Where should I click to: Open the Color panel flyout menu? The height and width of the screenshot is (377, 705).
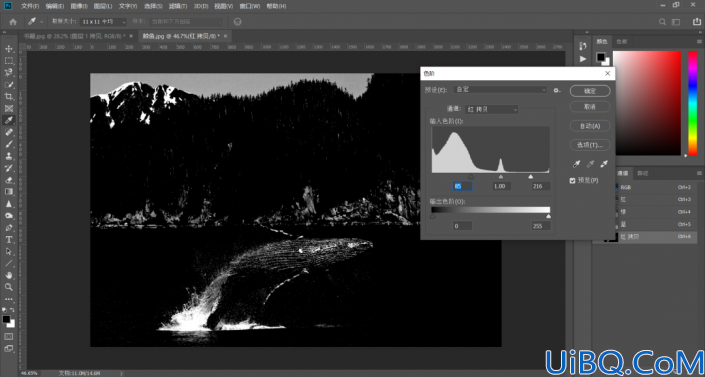coord(699,41)
